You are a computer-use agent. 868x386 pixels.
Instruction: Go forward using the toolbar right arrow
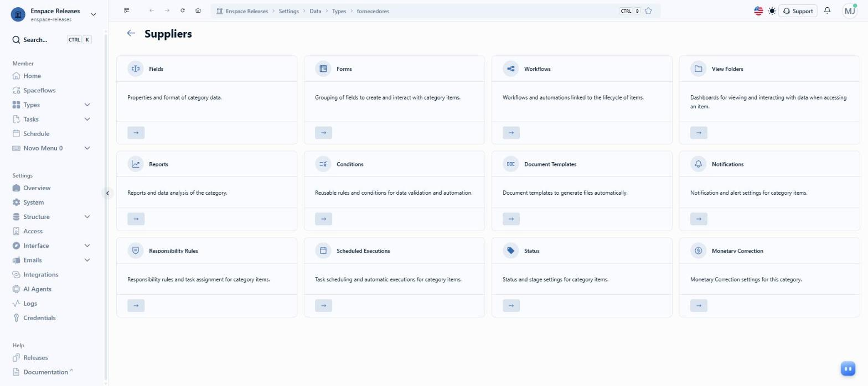167,11
